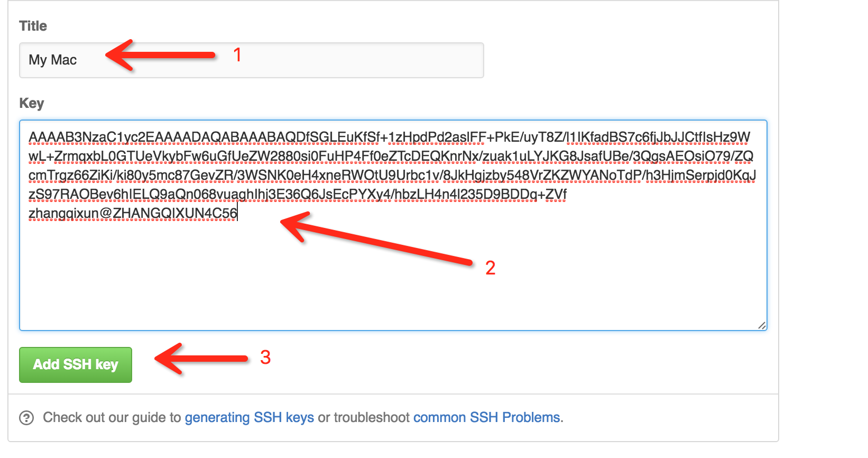Grab the Key textarea resize handle
This screenshot has width=868, height=458.
tap(762, 325)
